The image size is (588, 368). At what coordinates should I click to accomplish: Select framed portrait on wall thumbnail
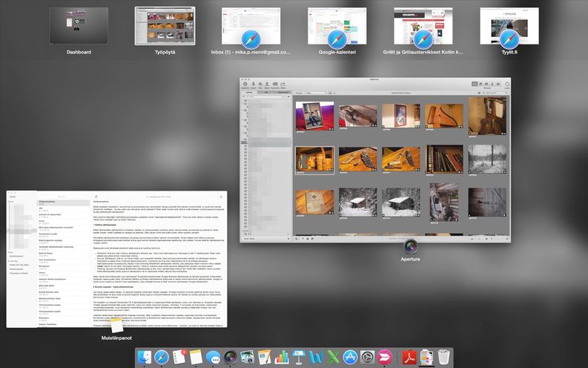tap(401, 116)
